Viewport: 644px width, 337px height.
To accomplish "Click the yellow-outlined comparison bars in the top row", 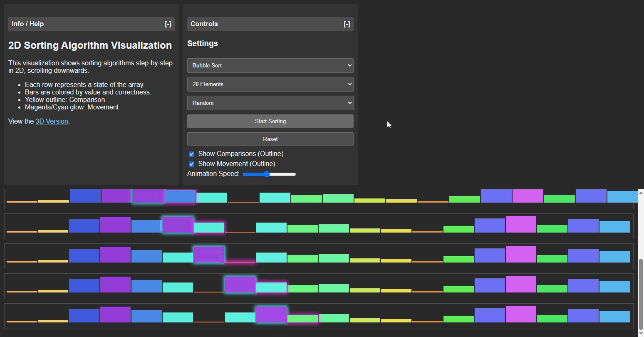I will 164,196.
